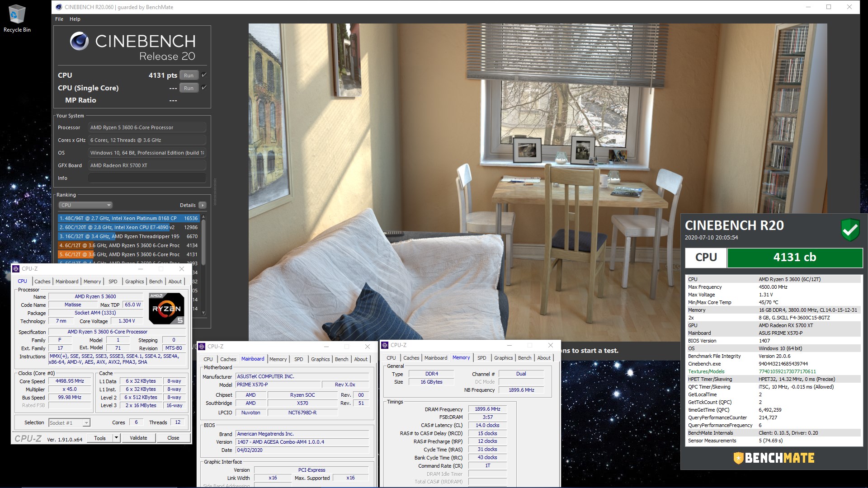Click the GFX Board field AMD Radeon RX 5700 XT
This screenshot has height=488, width=868.
pos(147,165)
